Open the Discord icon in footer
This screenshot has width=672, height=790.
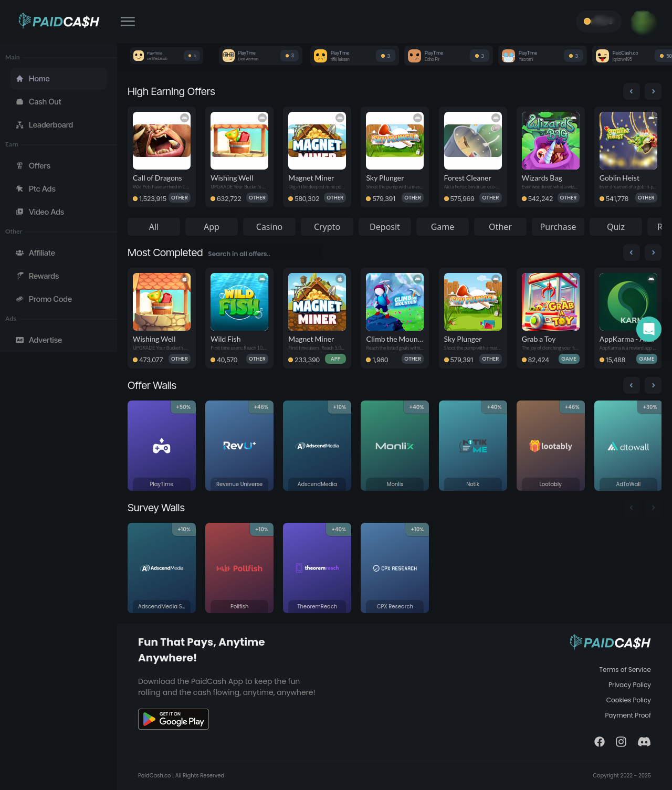644,742
